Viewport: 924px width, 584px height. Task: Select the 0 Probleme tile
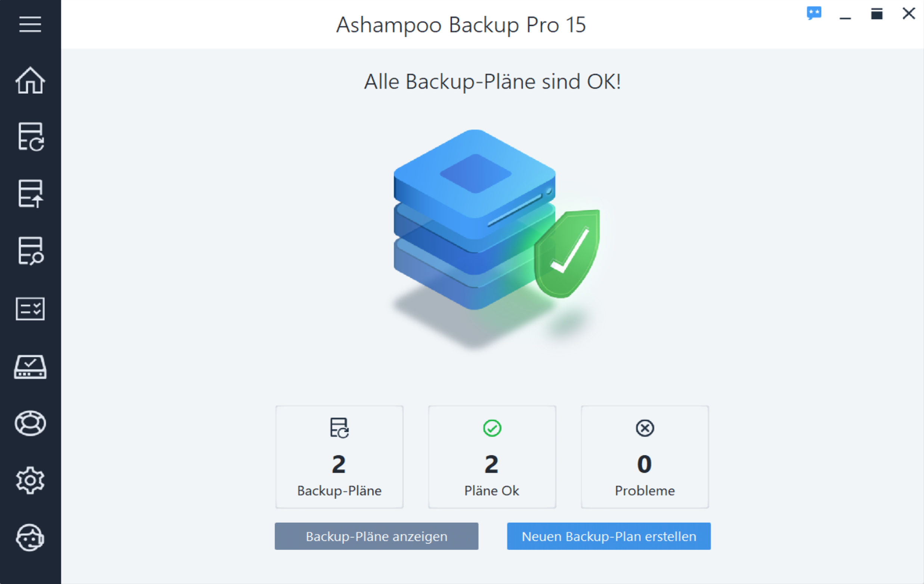click(x=645, y=457)
